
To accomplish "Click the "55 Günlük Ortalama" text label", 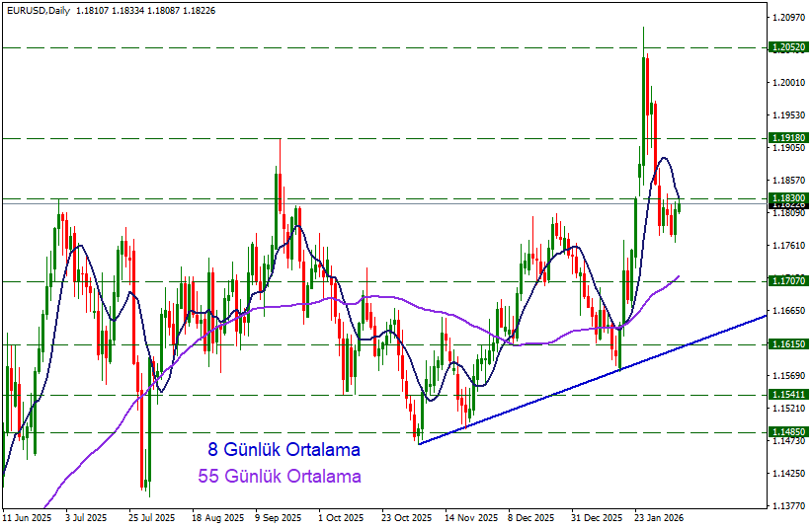I will (280, 477).
